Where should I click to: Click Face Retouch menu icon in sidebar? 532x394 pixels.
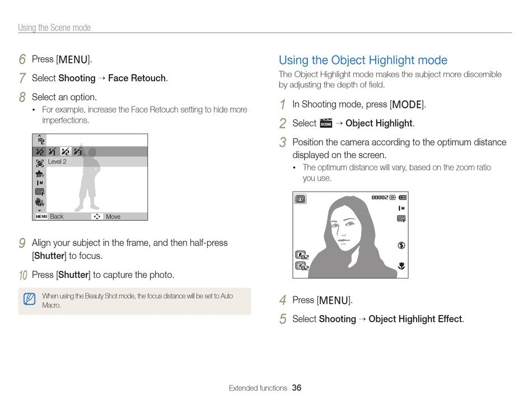40,151
